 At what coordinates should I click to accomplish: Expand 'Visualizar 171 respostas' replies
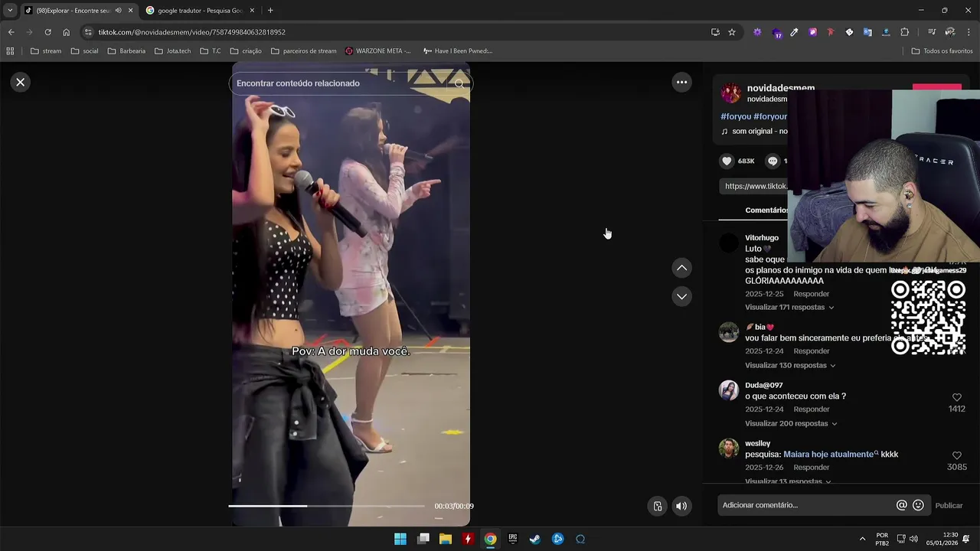pyautogui.click(x=789, y=307)
